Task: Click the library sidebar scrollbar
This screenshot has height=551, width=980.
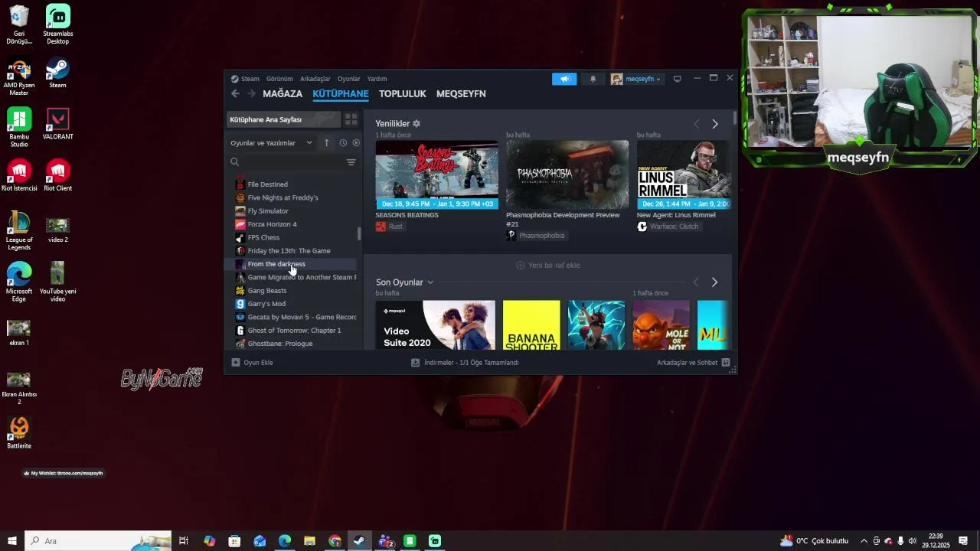Action: click(359, 233)
